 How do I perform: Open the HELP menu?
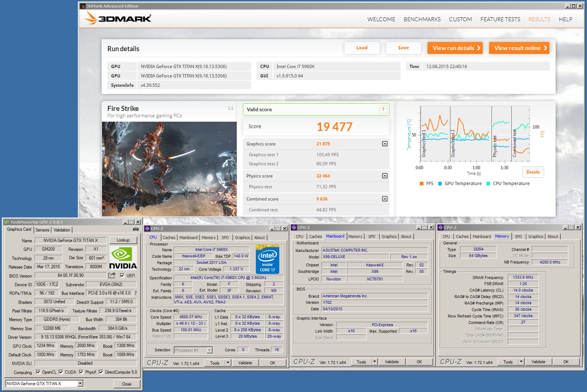pos(565,19)
